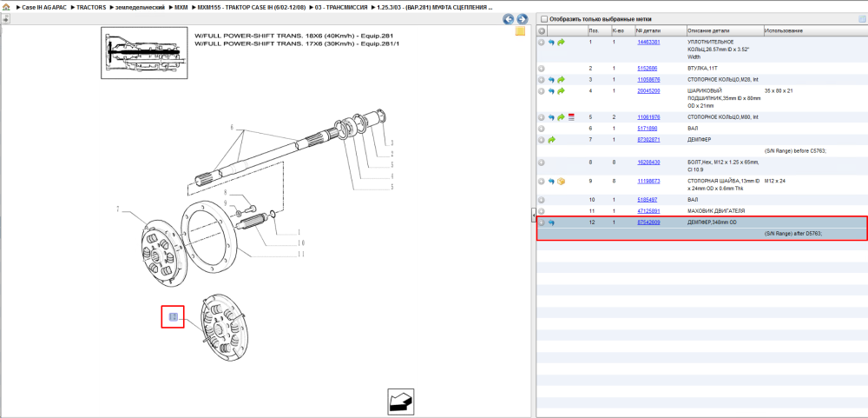The height and width of the screenshot is (418, 868).
Task: Click green arrow icon for part 87302871
Action: click(551, 140)
